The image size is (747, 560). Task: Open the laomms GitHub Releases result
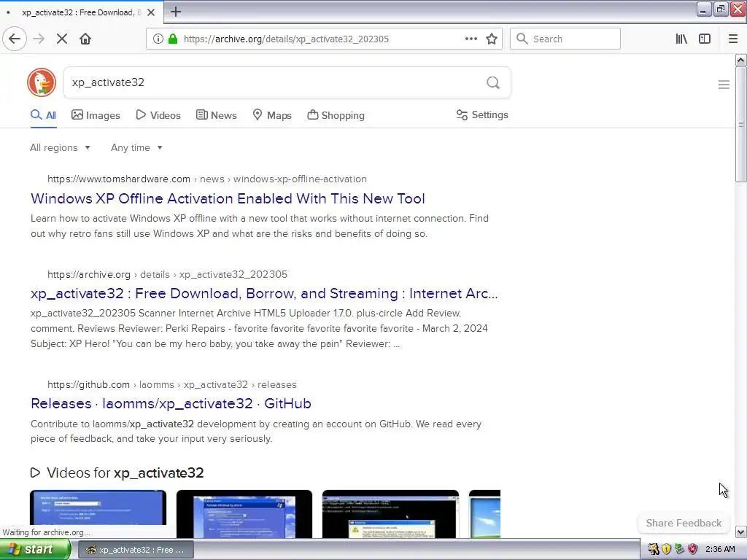171,403
